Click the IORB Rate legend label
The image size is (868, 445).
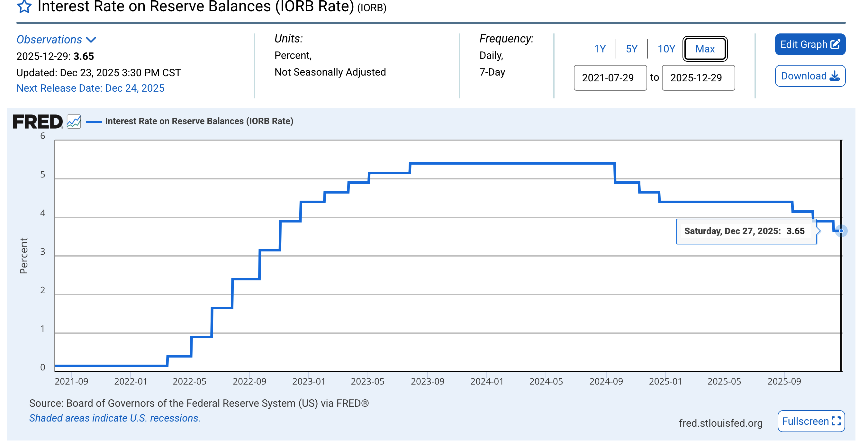[199, 121]
